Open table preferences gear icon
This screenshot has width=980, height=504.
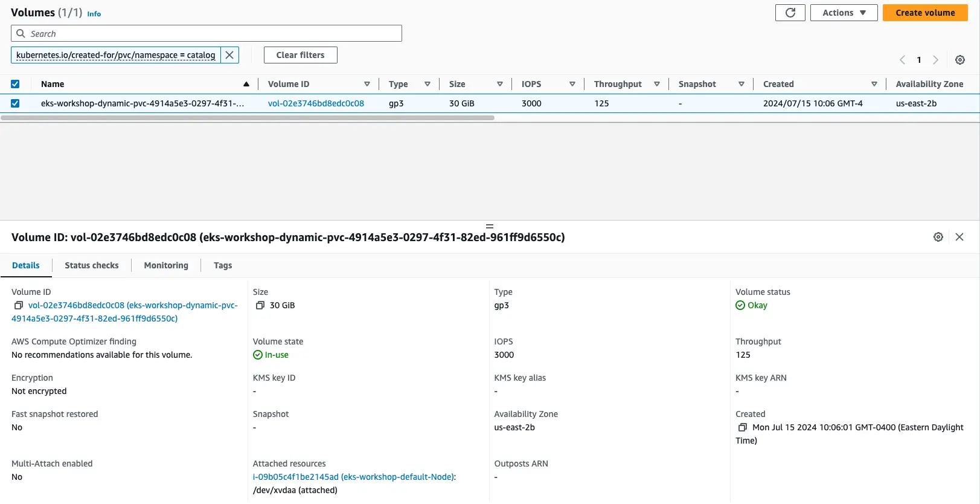point(959,60)
